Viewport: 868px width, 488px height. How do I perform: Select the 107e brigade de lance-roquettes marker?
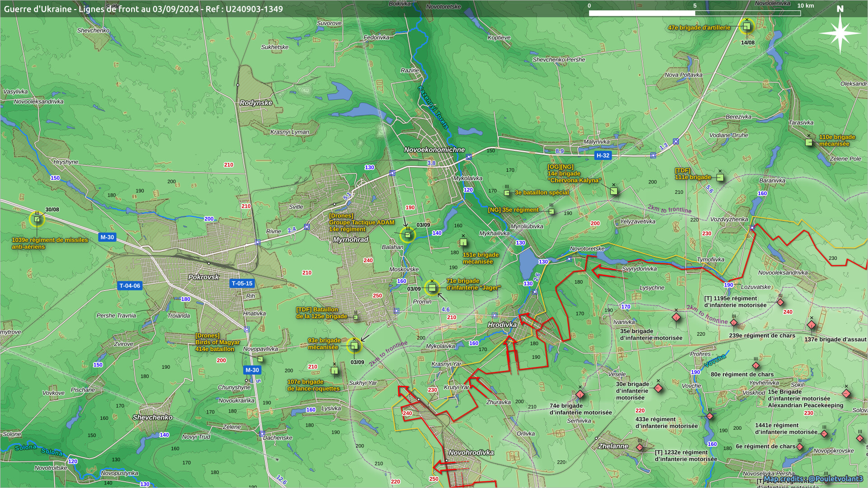pyautogui.click(x=334, y=371)
